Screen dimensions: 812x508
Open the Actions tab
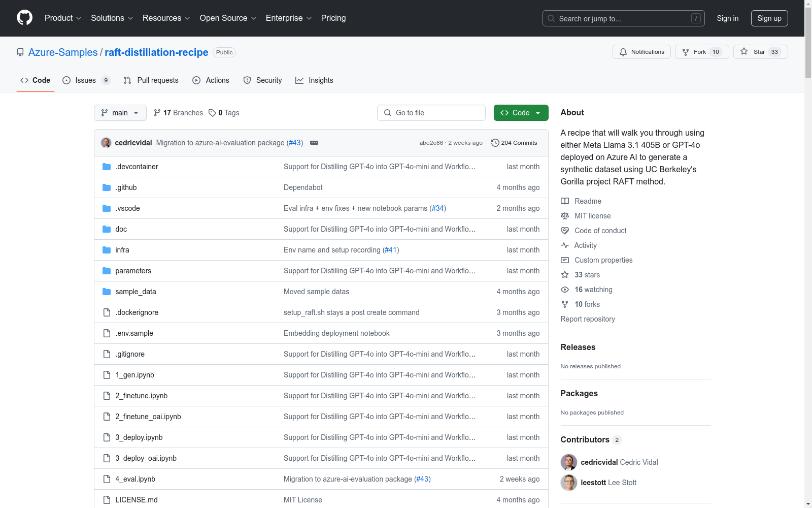[x=211, y=80]
